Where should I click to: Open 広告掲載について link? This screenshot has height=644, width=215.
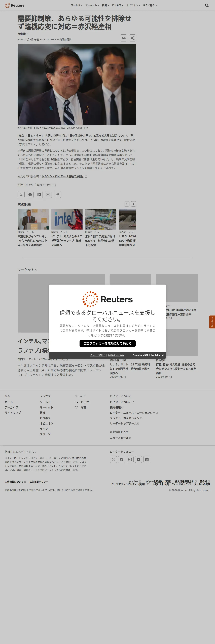[x=16, y=482]
